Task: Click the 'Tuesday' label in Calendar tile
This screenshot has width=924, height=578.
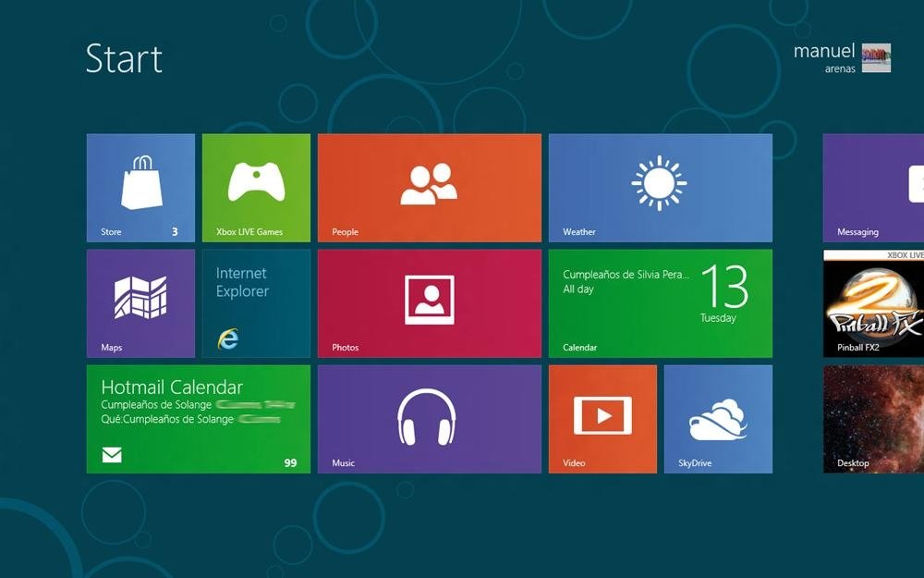Action: [x=718, y=318]
